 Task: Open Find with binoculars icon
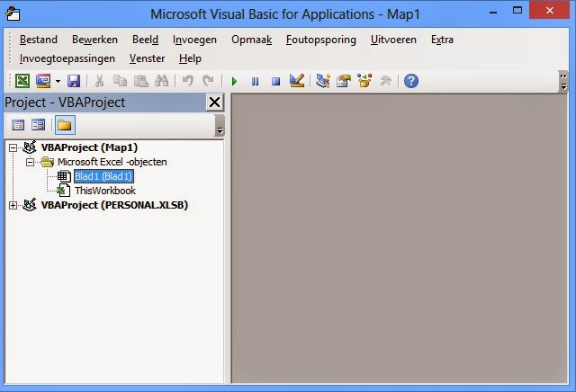[161, 81]
